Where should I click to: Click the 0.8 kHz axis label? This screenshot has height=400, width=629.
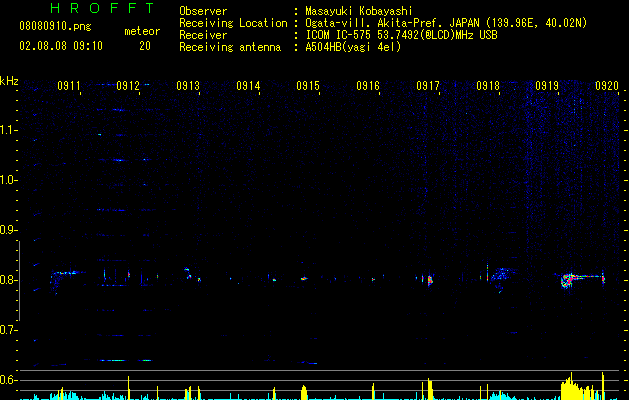pyautogui.click(x=8, y=280)
